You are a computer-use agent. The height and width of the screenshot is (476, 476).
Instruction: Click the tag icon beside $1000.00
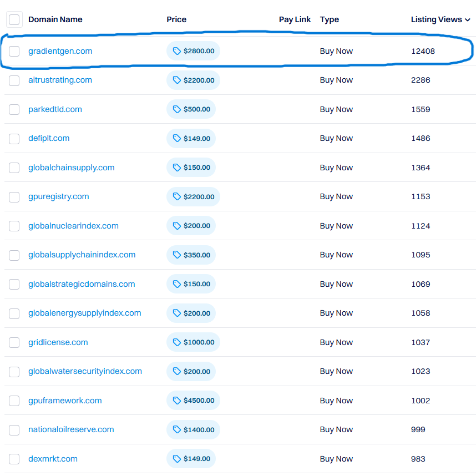[x=176, y=342]
